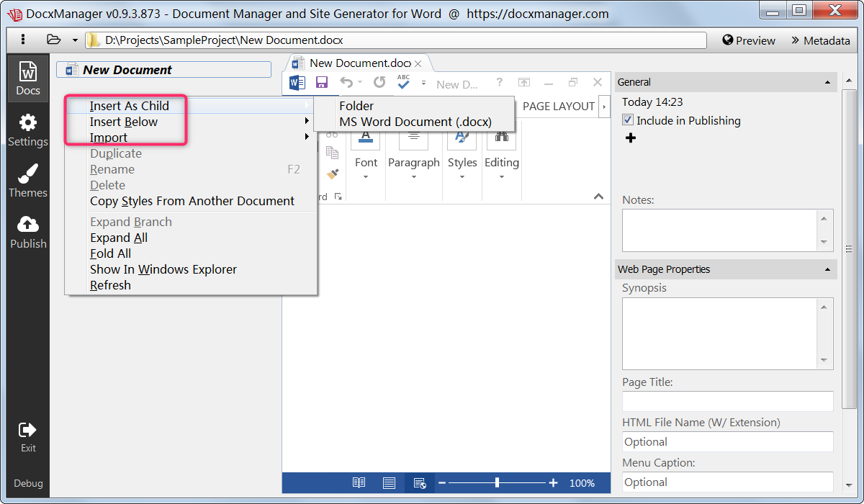Open the PAGE LAYOUT ribbon tab
This screenshot has height=504, width=864.
(x=559, y=106)
